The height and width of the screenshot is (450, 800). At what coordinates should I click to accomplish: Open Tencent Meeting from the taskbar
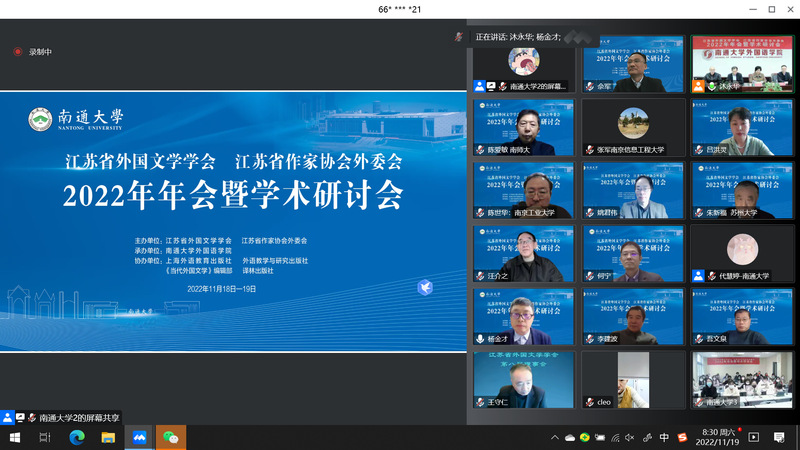point(139,437)
